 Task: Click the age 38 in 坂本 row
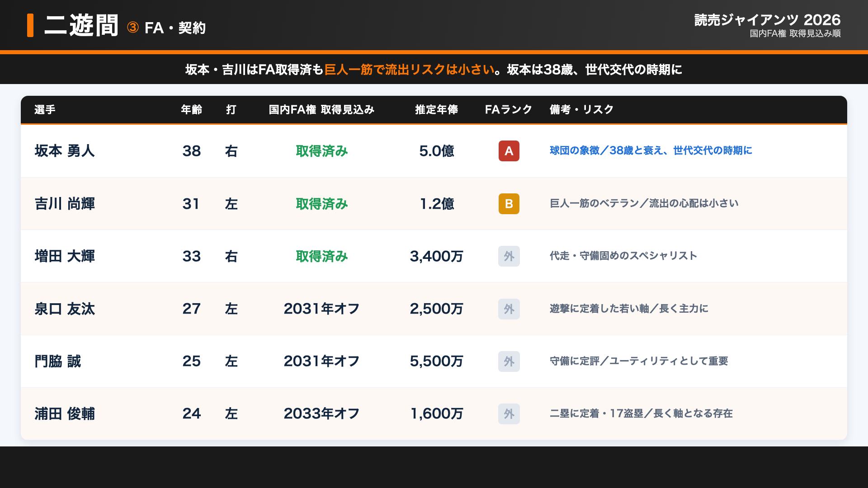tap(192, 151)
